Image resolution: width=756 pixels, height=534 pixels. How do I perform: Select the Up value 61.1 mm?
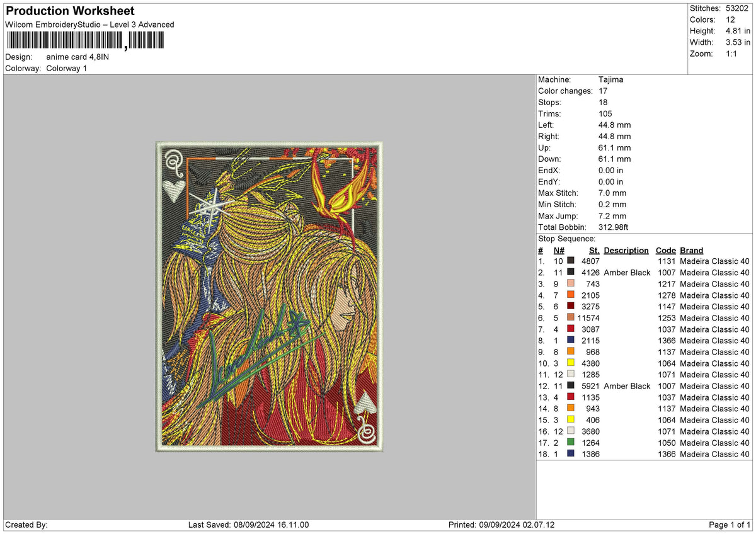coord(614,147)
